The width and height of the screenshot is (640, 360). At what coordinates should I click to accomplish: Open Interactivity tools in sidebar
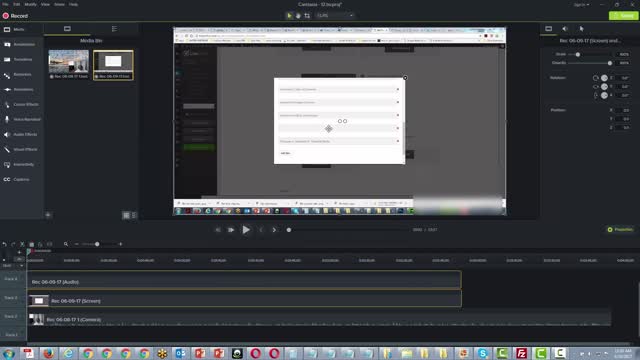(22, 164)
